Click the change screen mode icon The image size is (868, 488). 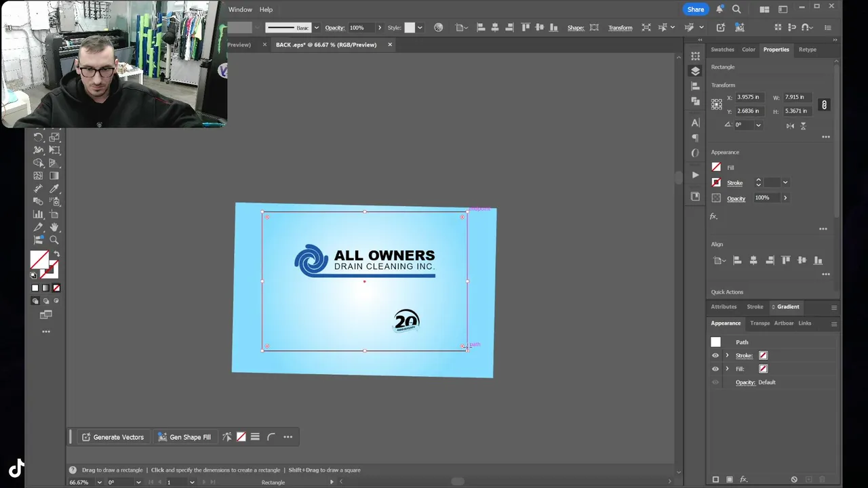point(46,314)
